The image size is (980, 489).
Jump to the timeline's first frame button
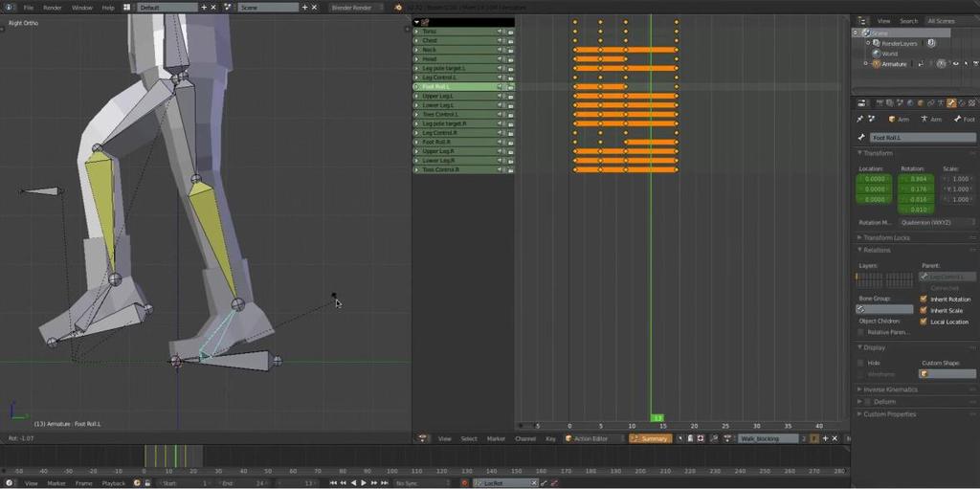[334, 483]
